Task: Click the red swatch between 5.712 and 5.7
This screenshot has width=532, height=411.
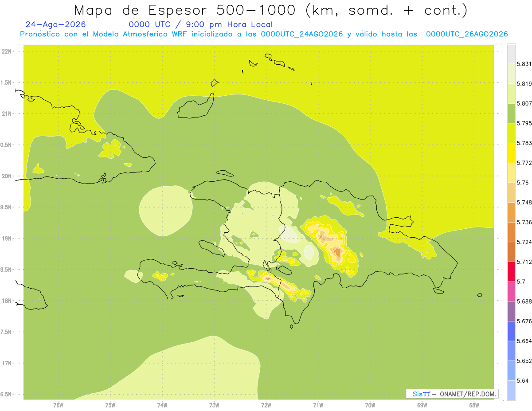Action: click(511, 271)
